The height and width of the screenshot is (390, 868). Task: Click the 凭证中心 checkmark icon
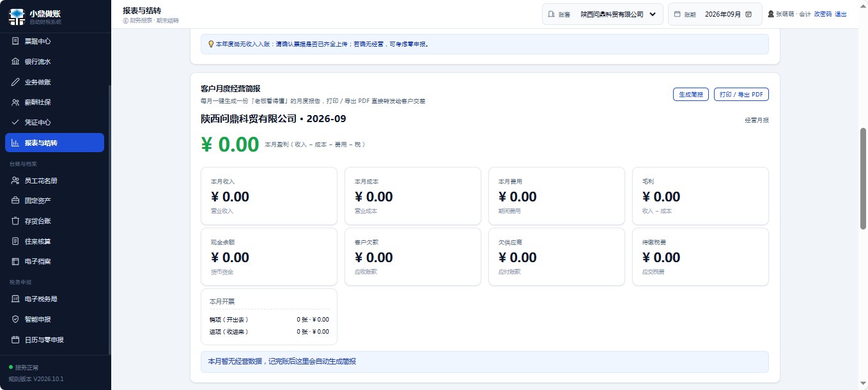pyautogui.click(x=16, y=122)
